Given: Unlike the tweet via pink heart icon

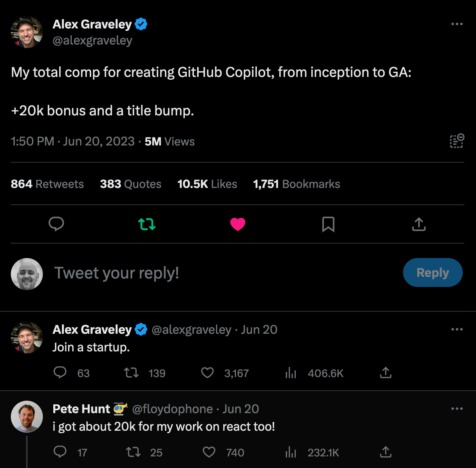Looking at the screenshot, I should tap(238, 224).
